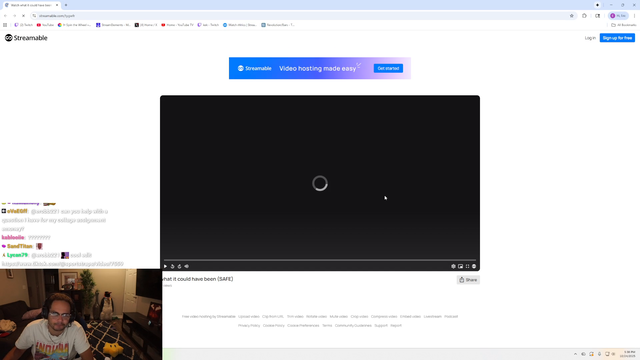Go back in browser history
The height and width of the screenshot is (360, 640).
point(5,16)
